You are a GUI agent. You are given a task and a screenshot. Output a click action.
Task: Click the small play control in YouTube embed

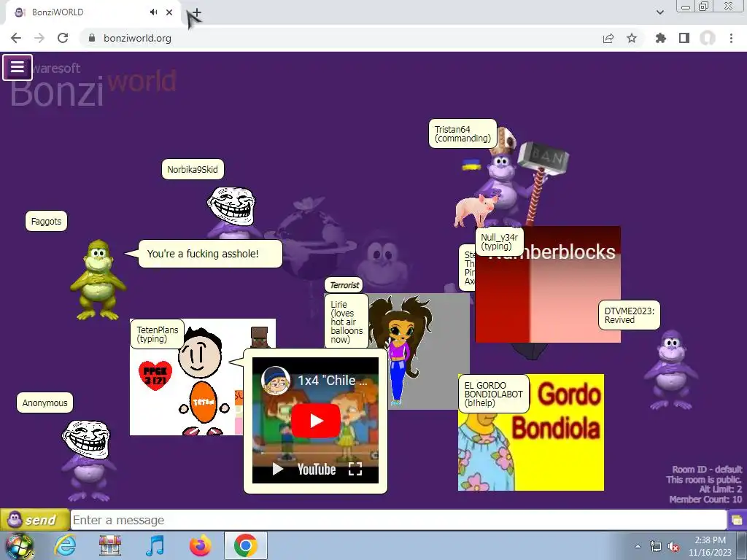(x=277, y=469)
